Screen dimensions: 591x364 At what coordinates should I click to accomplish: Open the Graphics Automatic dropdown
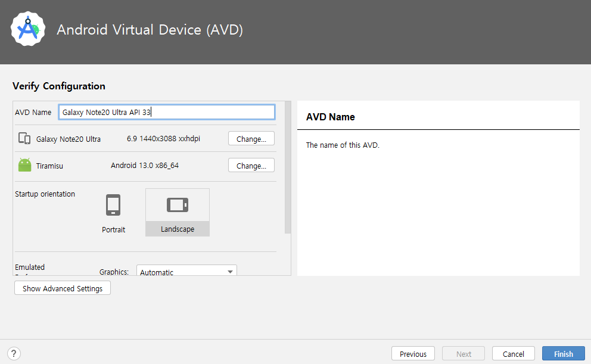point(186,270)
